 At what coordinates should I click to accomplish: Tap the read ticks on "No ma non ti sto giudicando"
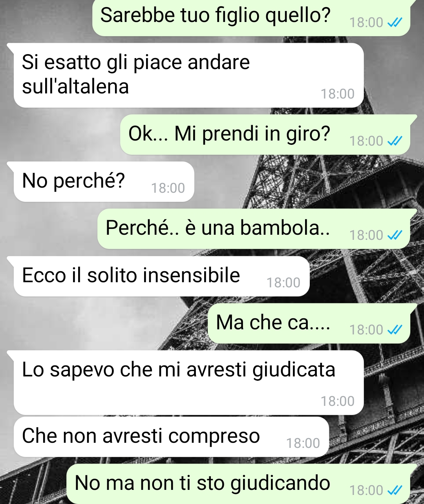point(395,490)
